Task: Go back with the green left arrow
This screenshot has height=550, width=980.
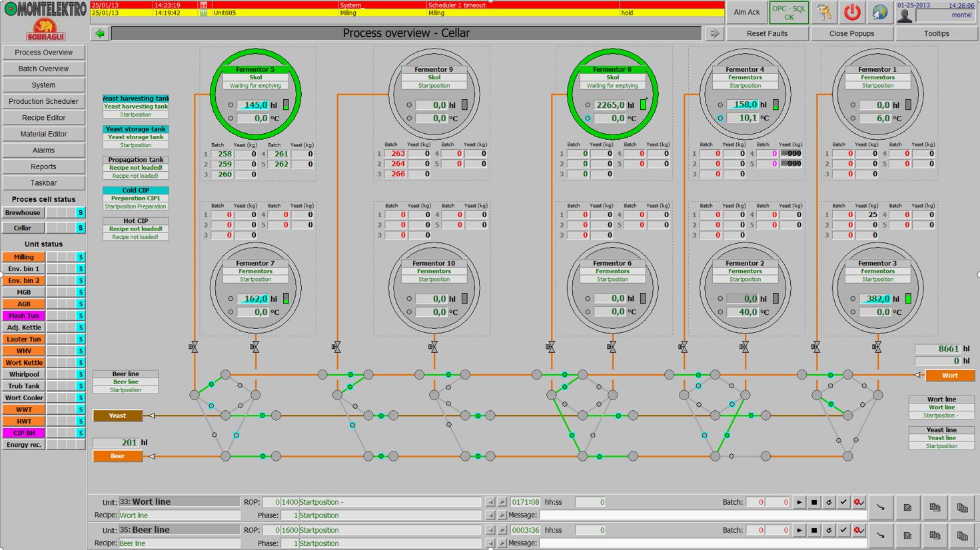Action: (100, 33)
